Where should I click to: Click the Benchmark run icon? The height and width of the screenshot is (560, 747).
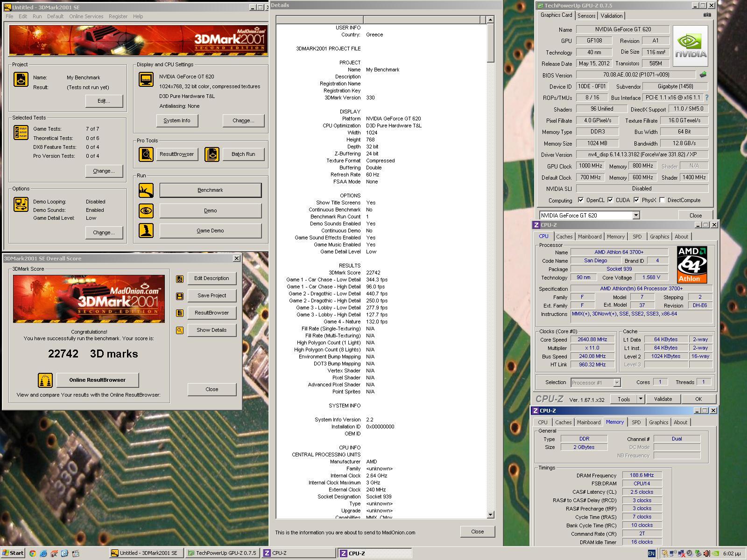pyautogui.click(x=146, y=190)
